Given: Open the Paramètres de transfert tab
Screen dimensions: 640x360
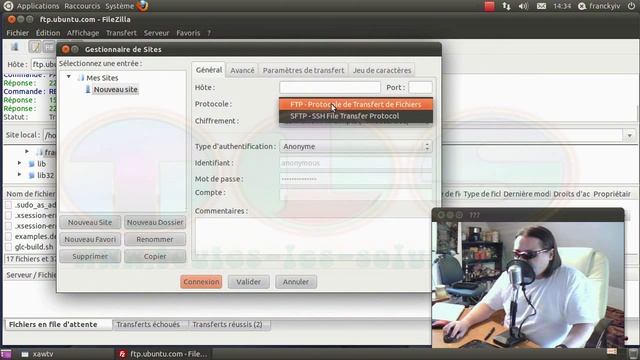Looking at the screenshot, I should tap(303, 70).
